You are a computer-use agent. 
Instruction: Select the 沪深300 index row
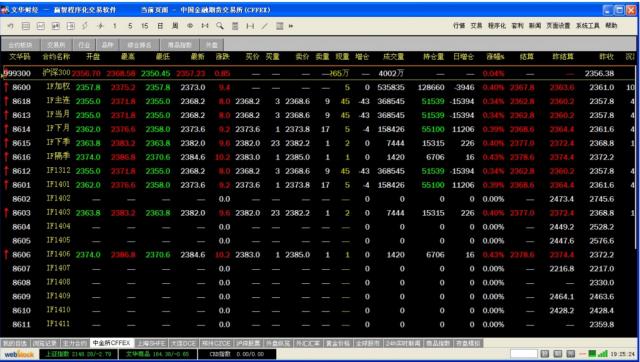tap(318, 73)
